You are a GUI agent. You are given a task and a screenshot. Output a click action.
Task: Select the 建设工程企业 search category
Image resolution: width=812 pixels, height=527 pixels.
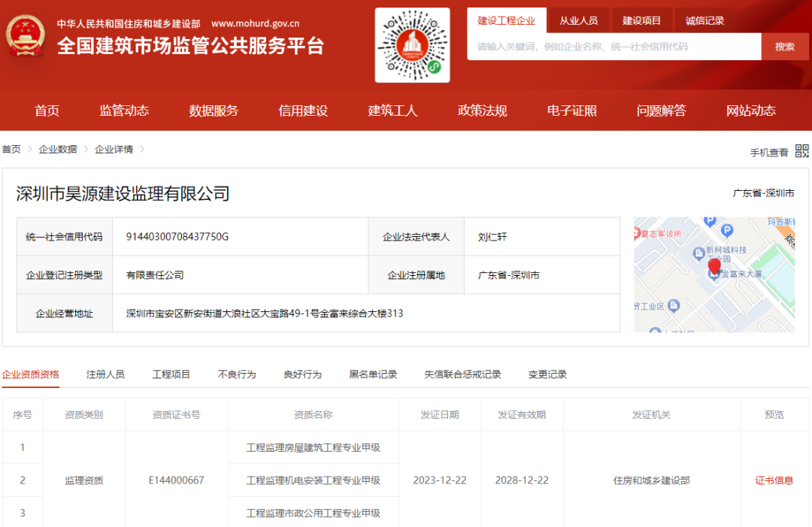coord(506,20)
